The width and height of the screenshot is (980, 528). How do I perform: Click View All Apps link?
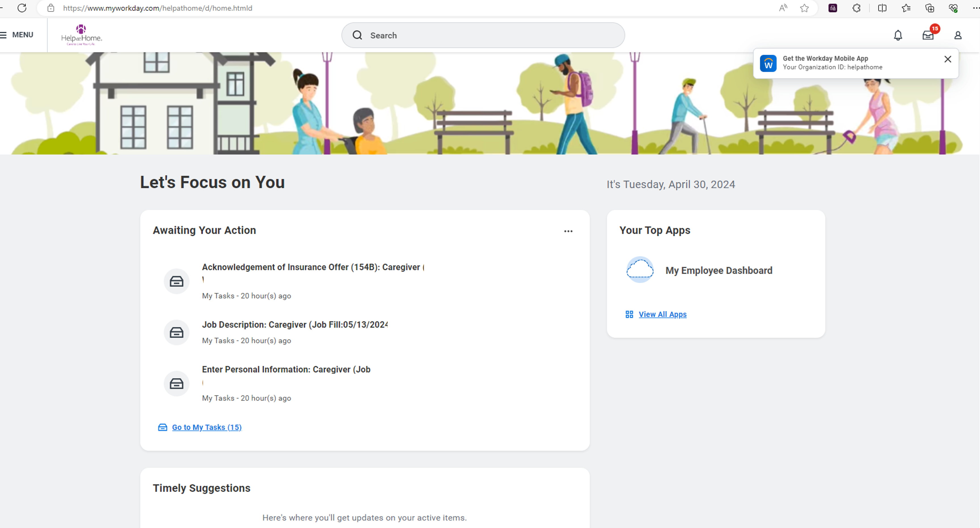[x=662, y=314]
